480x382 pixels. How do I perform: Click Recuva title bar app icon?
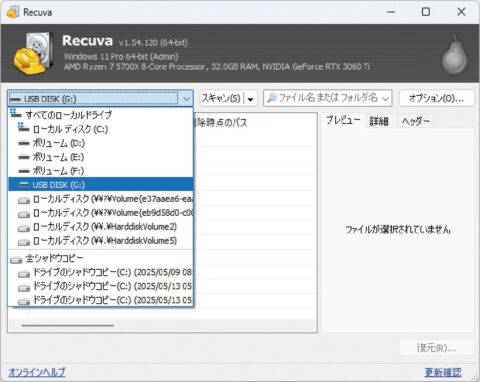(13, 12)
